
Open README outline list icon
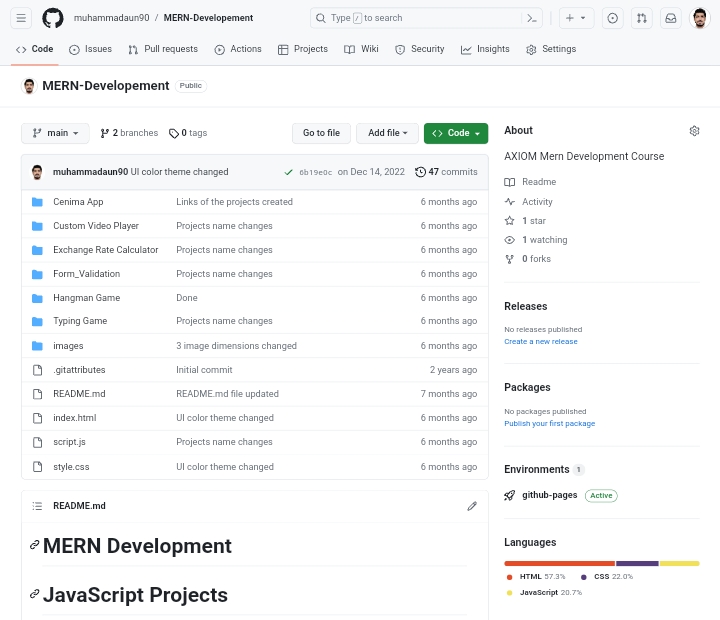click(x=37, y=506)
